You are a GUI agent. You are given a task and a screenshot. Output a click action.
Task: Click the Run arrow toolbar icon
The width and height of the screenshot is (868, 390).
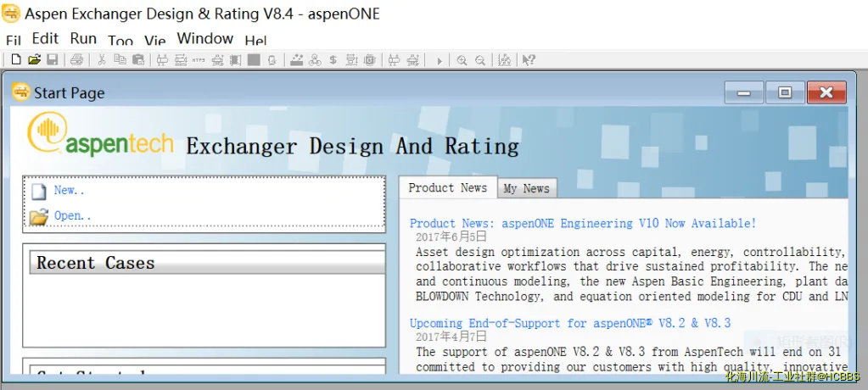pyautogui.click(x=439, y=60)
